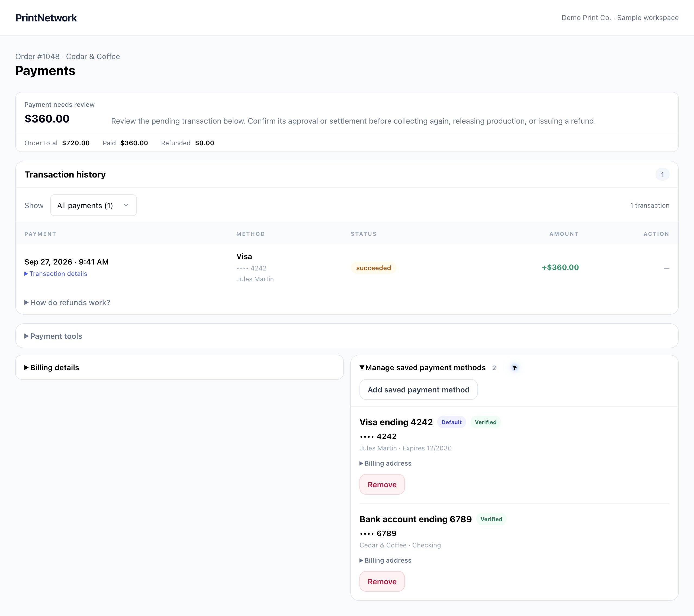Click the Order #1048 · Cedar & Coffee breadcrumb
The width and height of the screenshot is (694, 616).
(68, 56)
